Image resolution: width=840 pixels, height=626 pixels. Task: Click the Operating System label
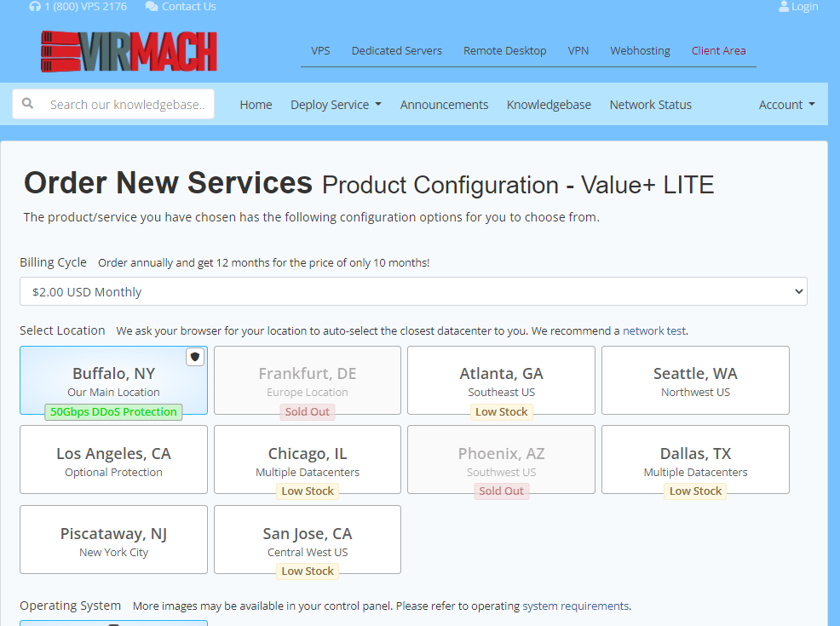(70, 606)
